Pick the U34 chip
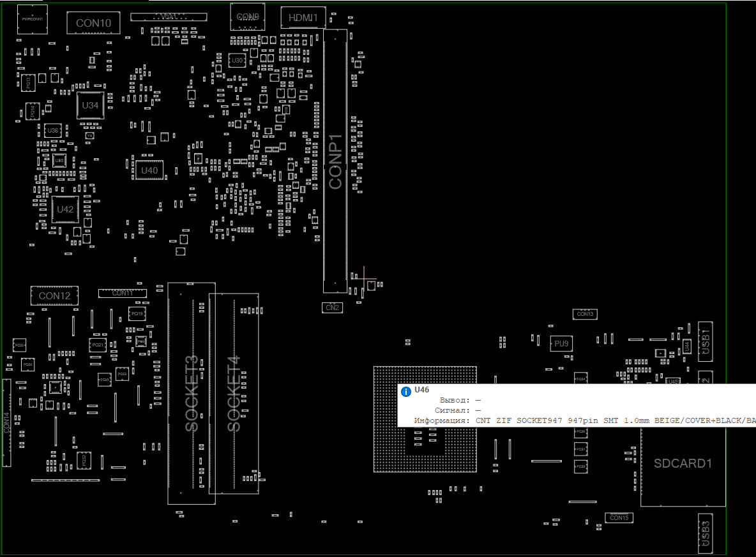 [91, 105]
